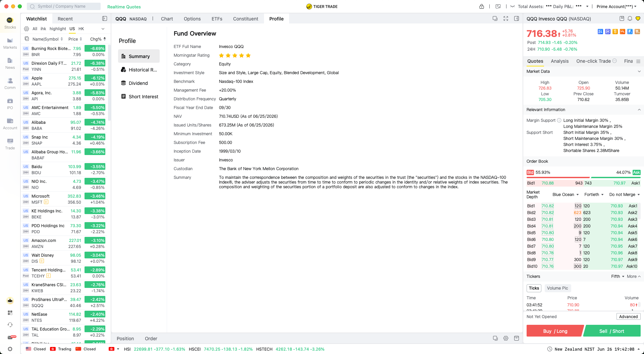The width and height of the screenshot is (644, 354).
Task: Open the IPO sidebar section
Action: (10, 104)
